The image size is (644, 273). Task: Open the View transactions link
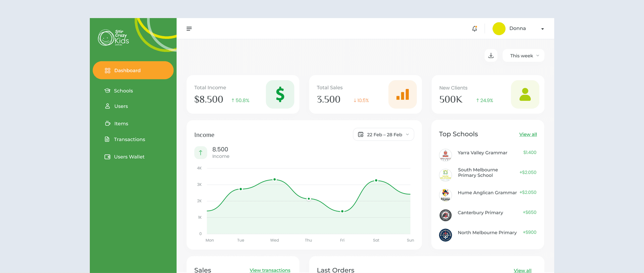click(270, 270)
